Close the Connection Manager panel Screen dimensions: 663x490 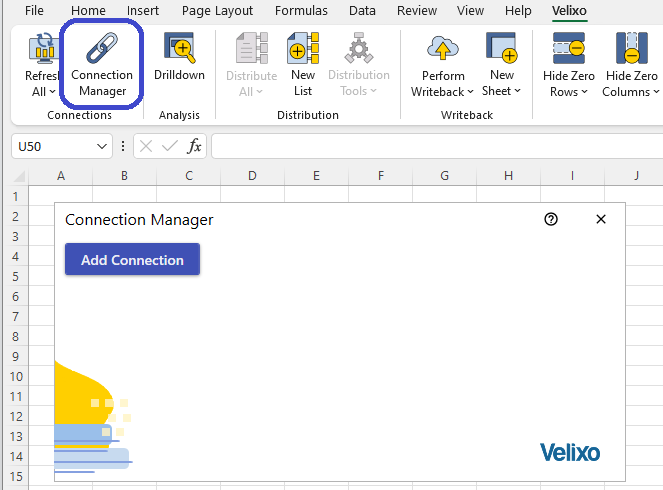click(601, 219)
